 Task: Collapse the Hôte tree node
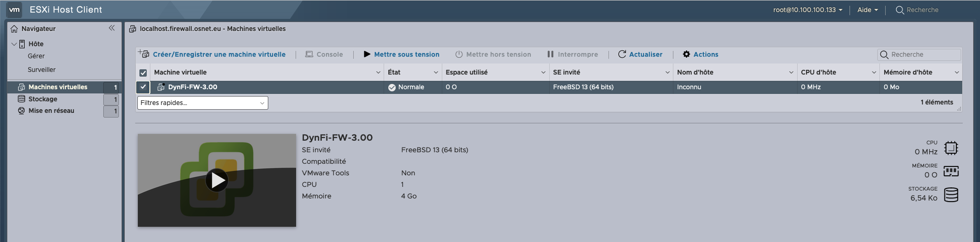[14, 44]
